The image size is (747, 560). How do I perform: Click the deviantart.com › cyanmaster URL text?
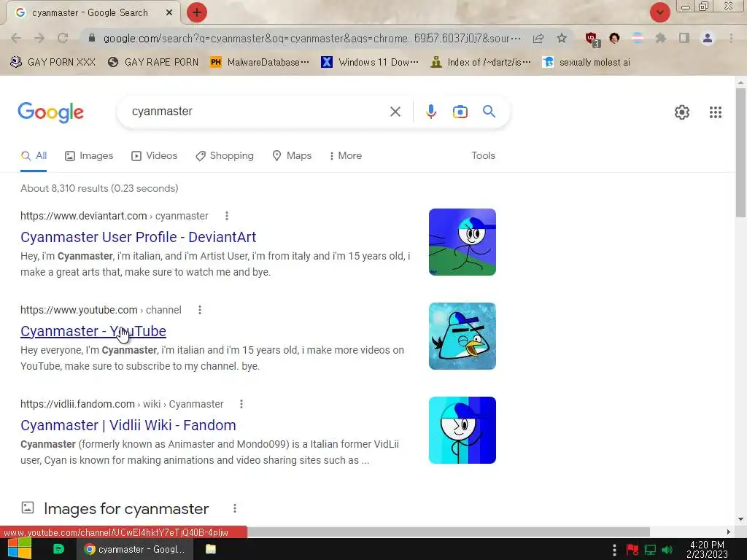[115, 216]
